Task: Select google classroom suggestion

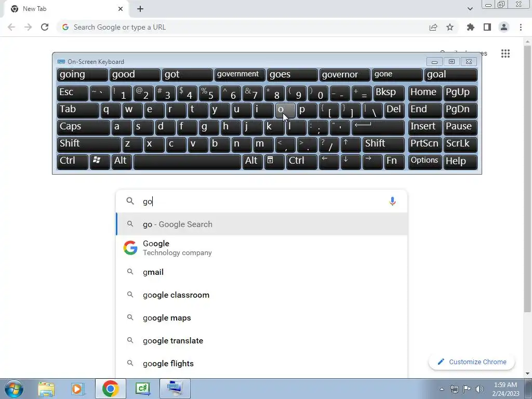Action: 262,295
